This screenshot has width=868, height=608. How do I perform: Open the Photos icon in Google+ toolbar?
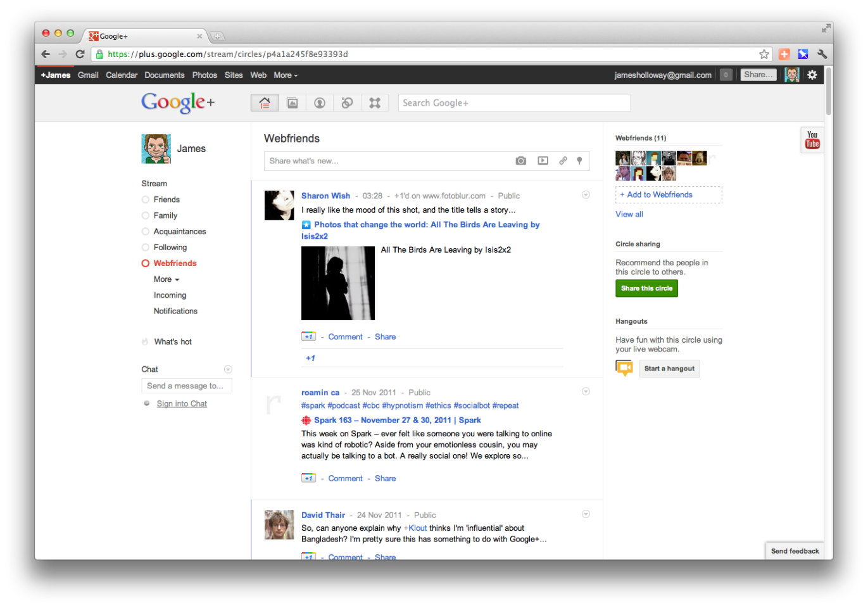tap(292, 103)
